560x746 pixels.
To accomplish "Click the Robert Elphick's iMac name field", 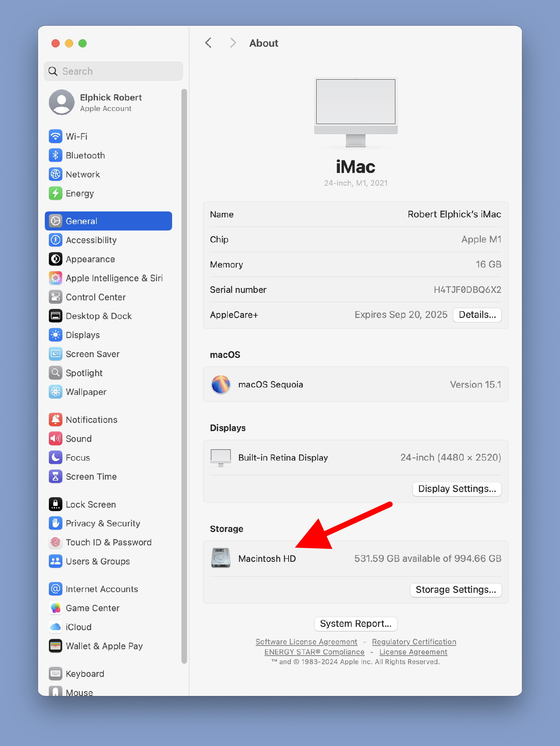I will 454,214.
